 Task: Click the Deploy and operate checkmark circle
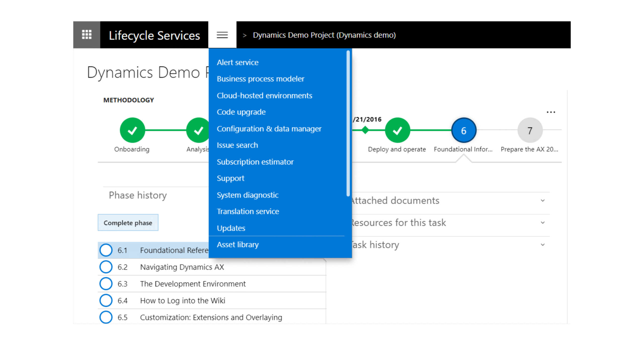click(x=397, y=130)
